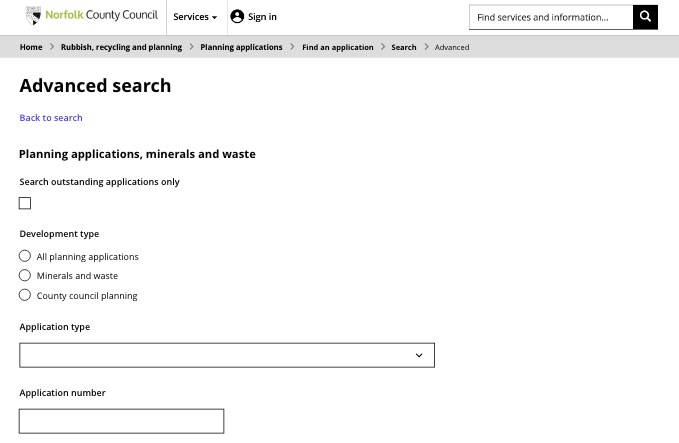
Task: Click the Advanced search heading
Action: (95, 86)
